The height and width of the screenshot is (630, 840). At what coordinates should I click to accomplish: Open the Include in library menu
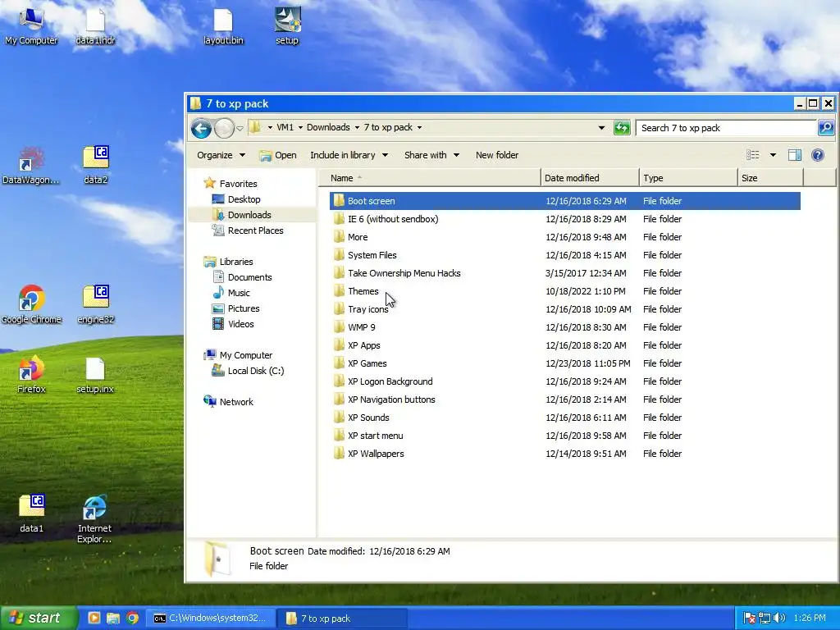tap(349, 155)
